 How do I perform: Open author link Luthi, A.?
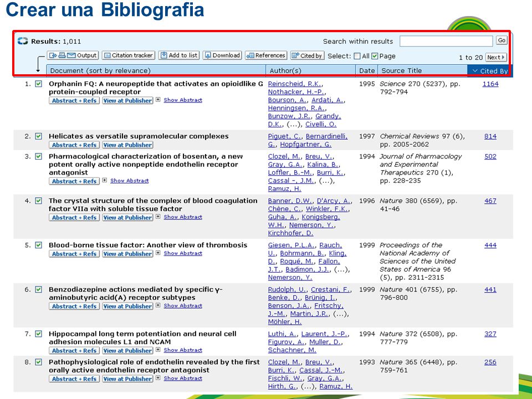[x=283, y=334]
